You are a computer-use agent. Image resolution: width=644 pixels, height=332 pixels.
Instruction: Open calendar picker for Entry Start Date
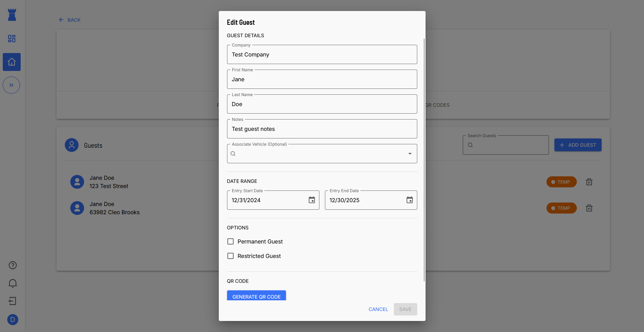tap(312, 200)
